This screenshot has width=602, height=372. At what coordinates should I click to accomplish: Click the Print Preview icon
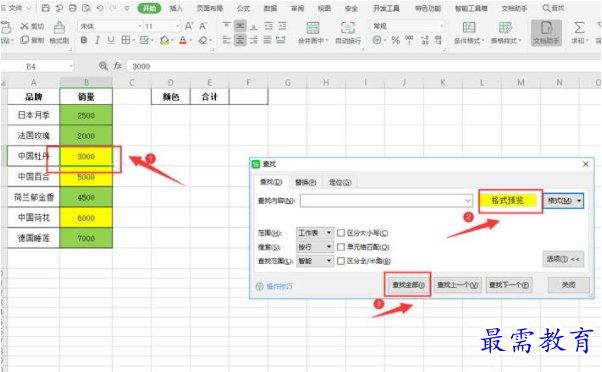click(x=86, y=8)
